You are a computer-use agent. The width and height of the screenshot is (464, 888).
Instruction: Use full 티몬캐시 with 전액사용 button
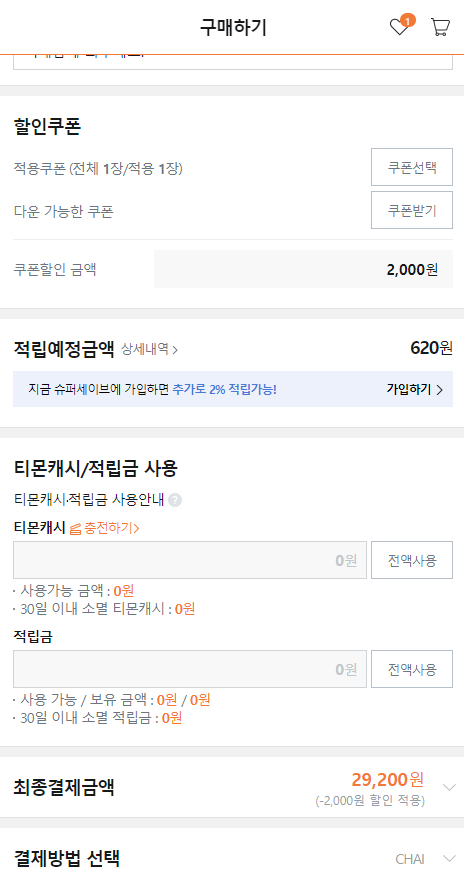[x=412, y=560]
